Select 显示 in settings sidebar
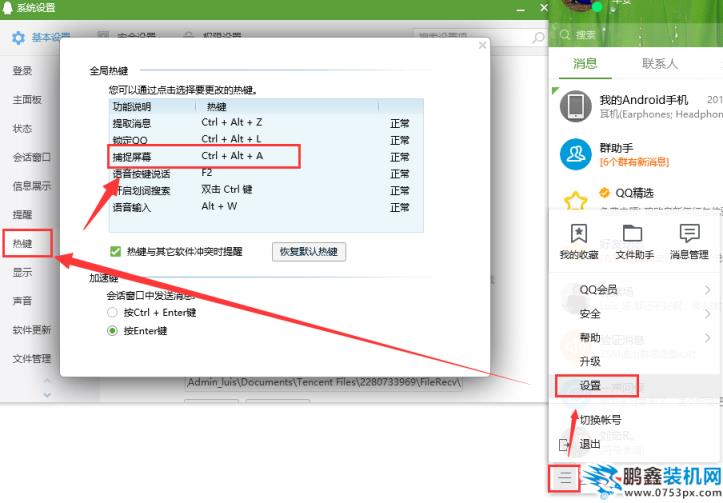This screenshot has width=723, height=503. click(23, 272)
